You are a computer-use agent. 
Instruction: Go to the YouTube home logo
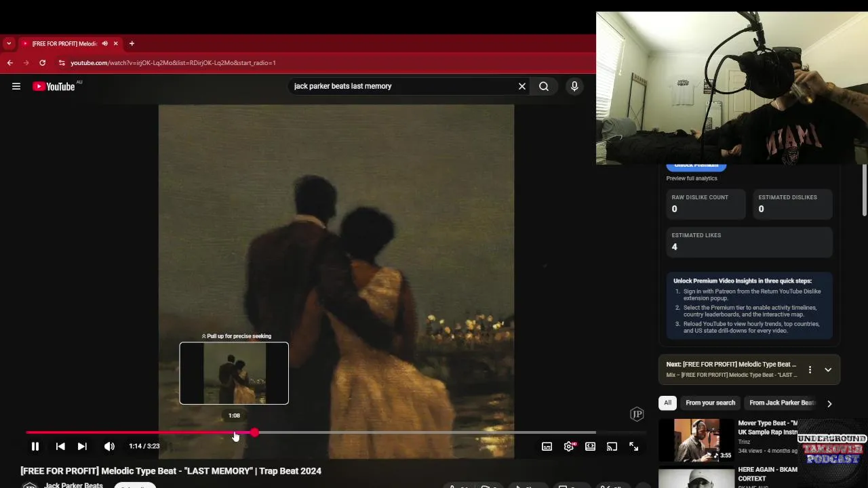(54, 86)
